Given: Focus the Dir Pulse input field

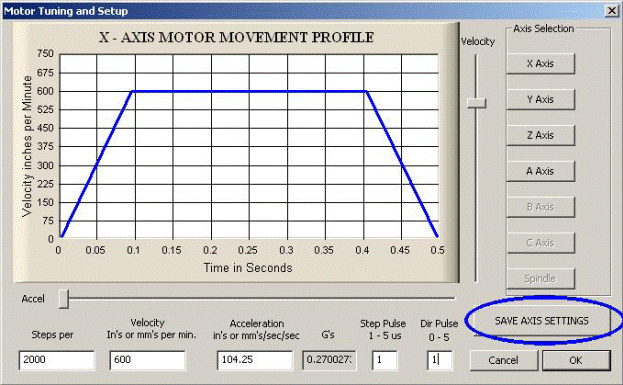Looking at the screenshot, I should (x=439, y=360).
